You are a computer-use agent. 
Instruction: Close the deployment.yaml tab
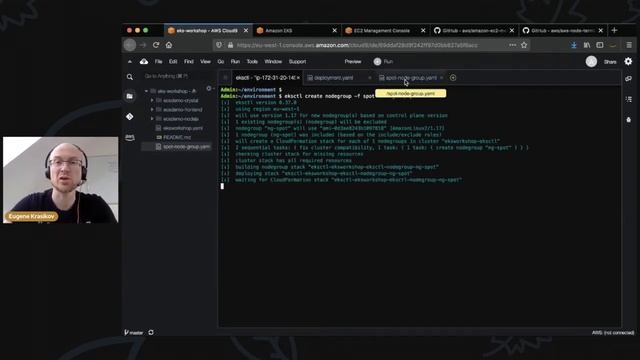tap(370, 78)
